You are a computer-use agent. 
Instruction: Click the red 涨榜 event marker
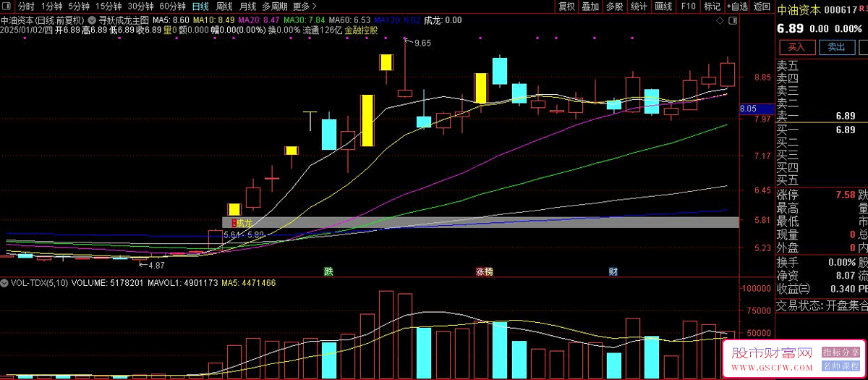click(484, 271)
